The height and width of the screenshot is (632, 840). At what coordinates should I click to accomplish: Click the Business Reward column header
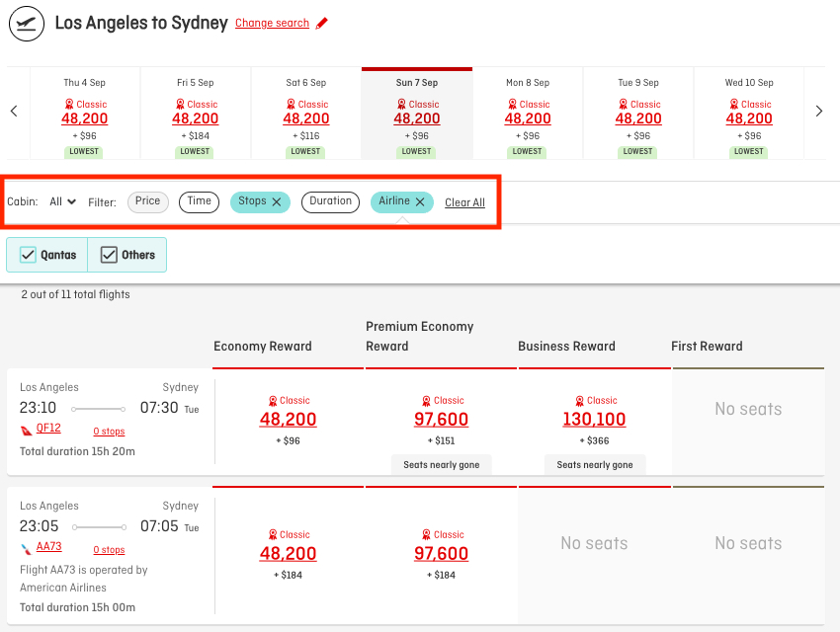[567, 347]
